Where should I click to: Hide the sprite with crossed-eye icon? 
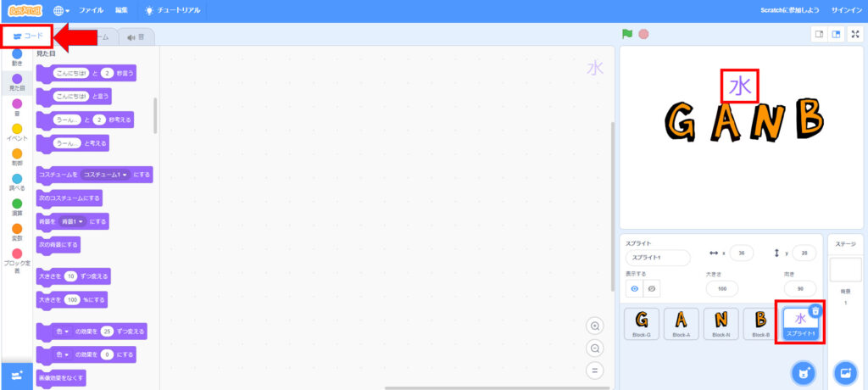coord(652,288)
